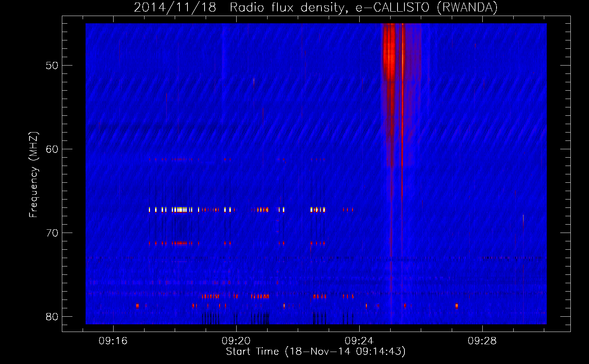589x364 pixels.
Task: Click the 09:20 time tick label
Action: coord(236,341)
